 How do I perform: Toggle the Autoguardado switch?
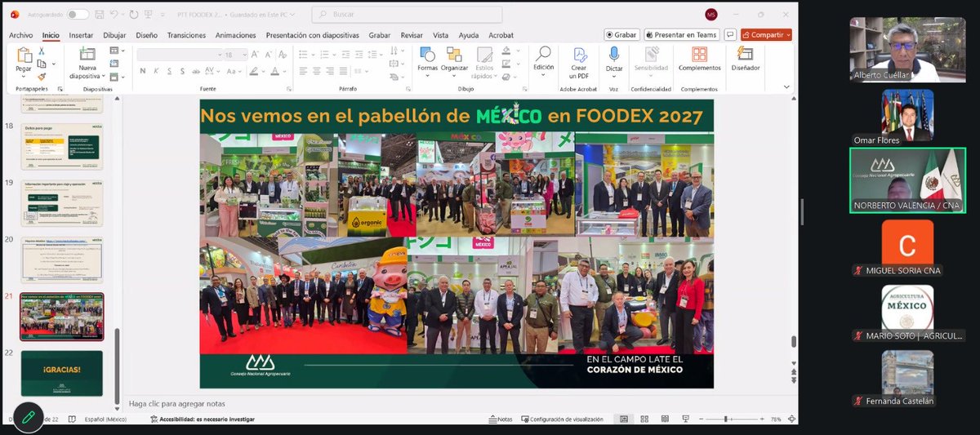pyautogui.click(x=78, y=15)
